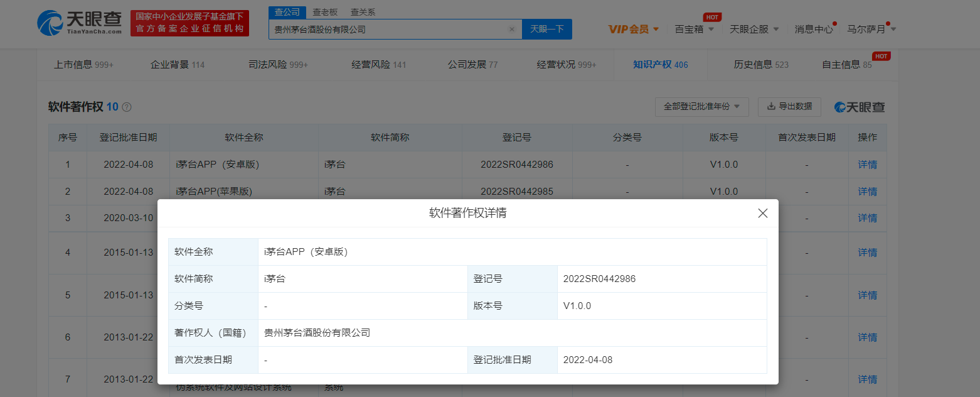Image resolution: width=980 pixels, height=397 pixels.
Task: Expand the VIP会员 menu
Action: click(633, 29)
